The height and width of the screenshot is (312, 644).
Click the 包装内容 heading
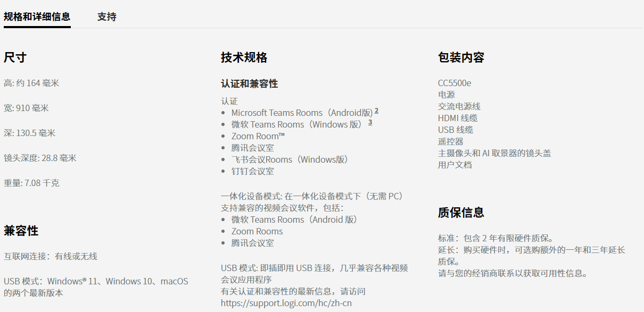(x=461, y=57)
